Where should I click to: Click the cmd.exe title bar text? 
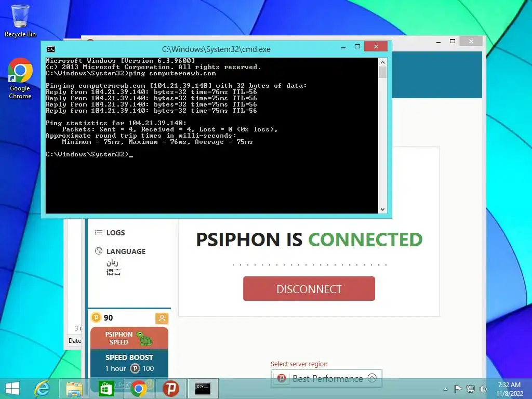click(x=216, y=49)
